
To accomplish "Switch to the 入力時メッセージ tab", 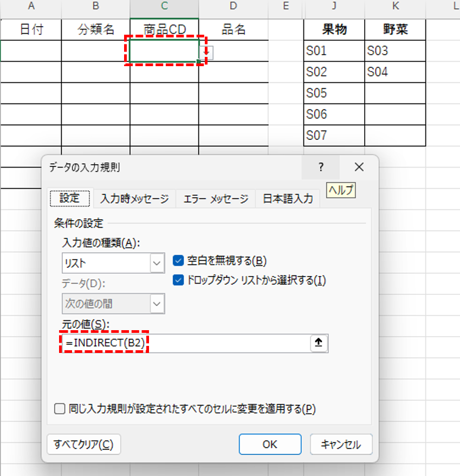I will (134, 199).
